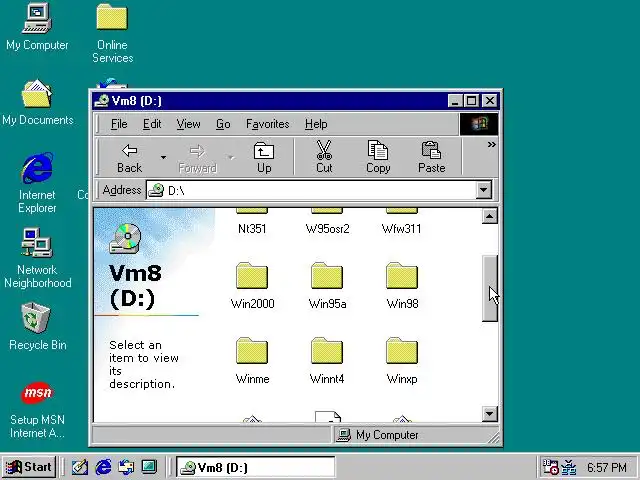Click the vertical scrollbar thumb
640x480 pixels.
tap(490, 288)
